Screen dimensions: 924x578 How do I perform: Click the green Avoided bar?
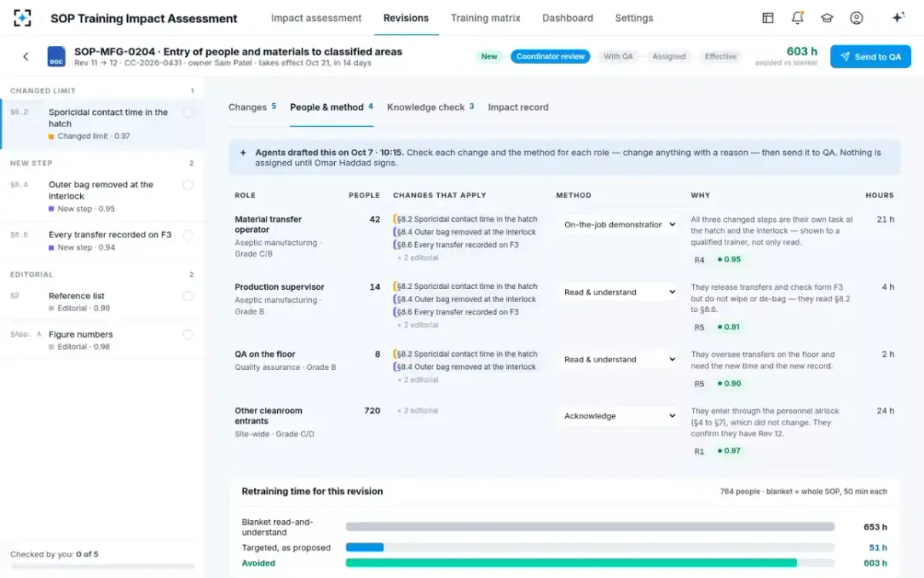click(571, 563)
